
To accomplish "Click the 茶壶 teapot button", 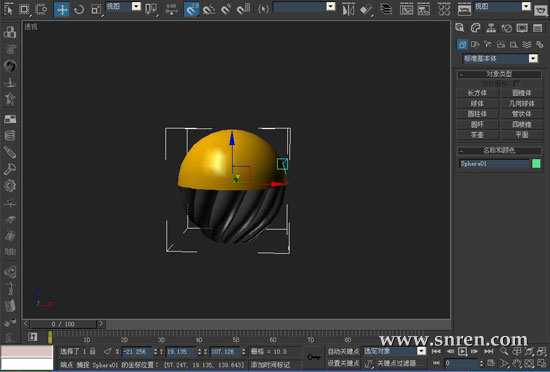I will pyautogui.click(x=477, y=135).
